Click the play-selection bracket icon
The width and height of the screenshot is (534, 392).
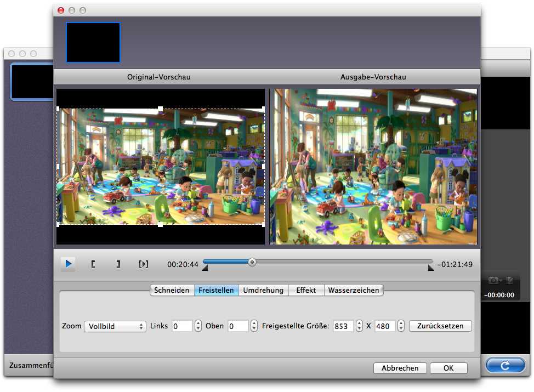(144, 264)
